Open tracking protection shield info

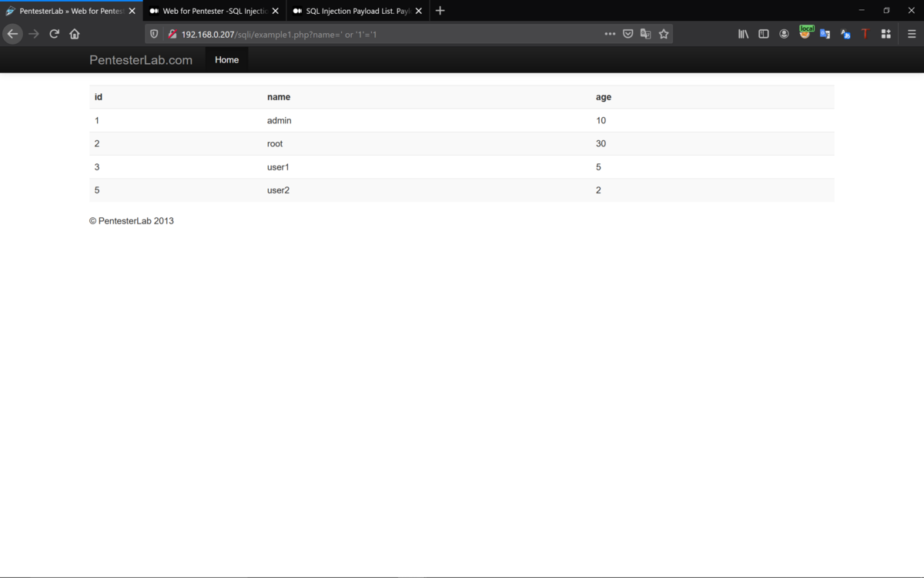point(154,34)
